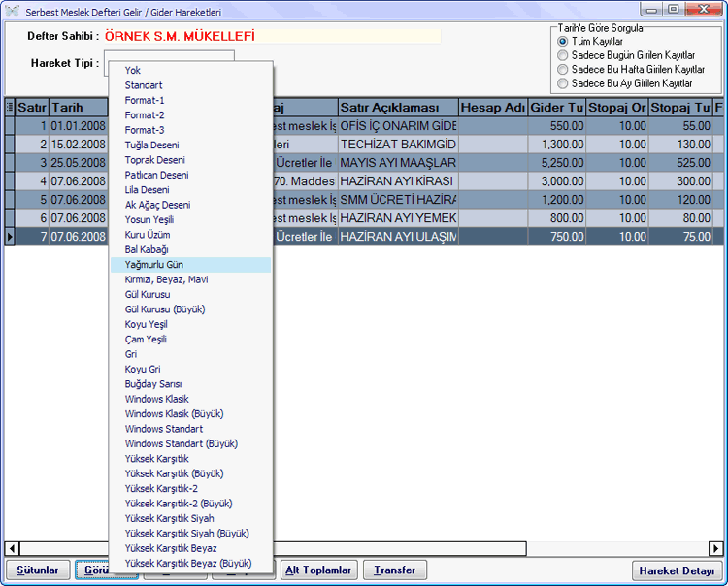Select Sadece Bugün Girilen Kayıtlar option
Viewport: 728px width, 586px height.
click(x=562, y=55)
